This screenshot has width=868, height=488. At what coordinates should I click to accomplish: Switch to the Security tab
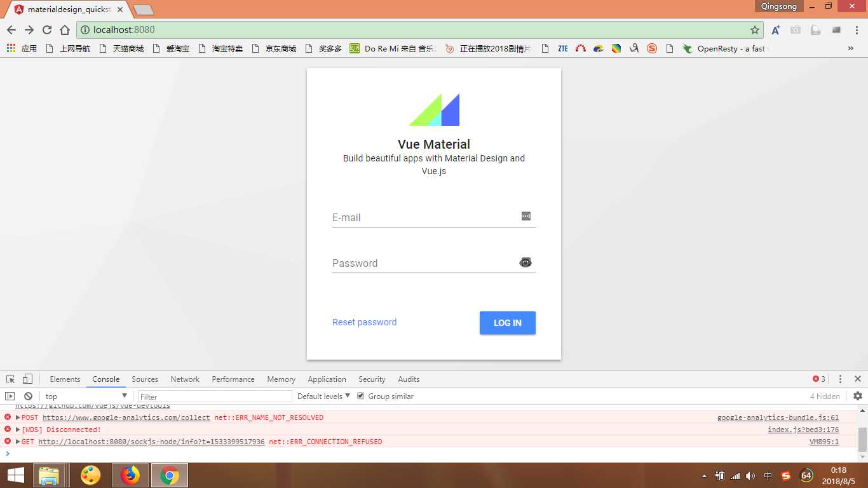pyautogui.click(x=372, y=379)
